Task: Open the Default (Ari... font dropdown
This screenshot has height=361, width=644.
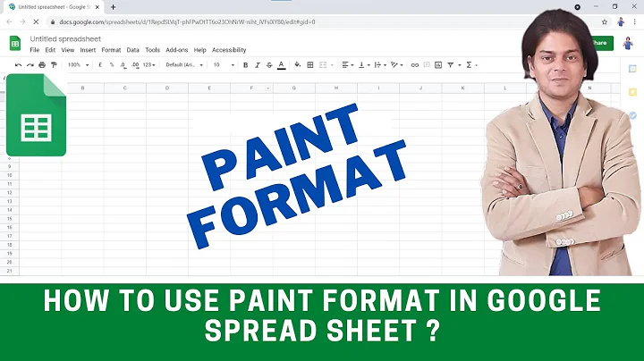Action: [184, 65]
